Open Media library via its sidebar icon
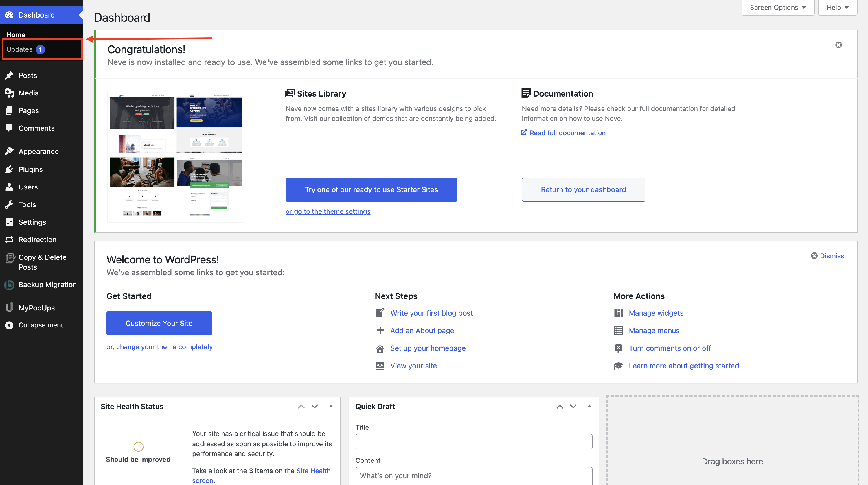Screen dimensions: 868x485 pos(9,93)
